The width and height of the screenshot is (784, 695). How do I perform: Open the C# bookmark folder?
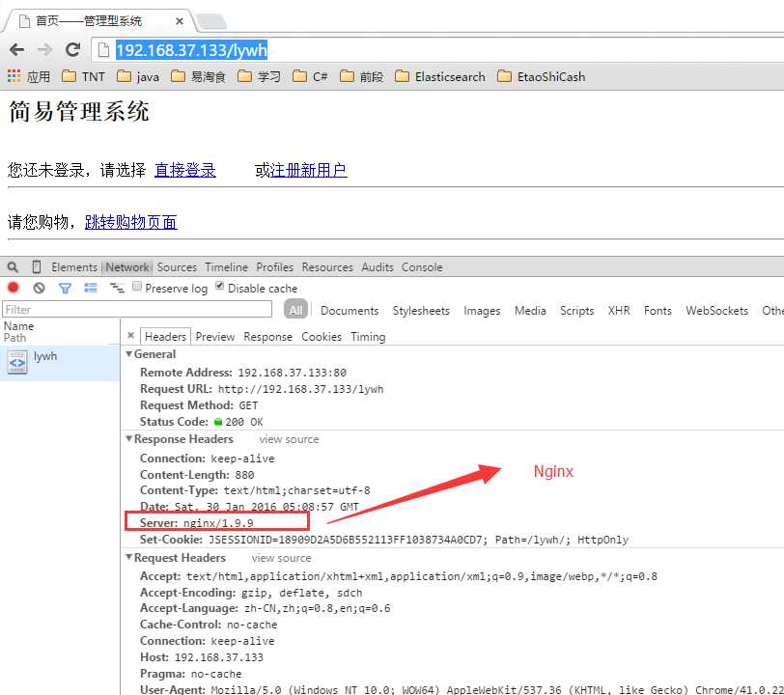click(x=310, y=76)
